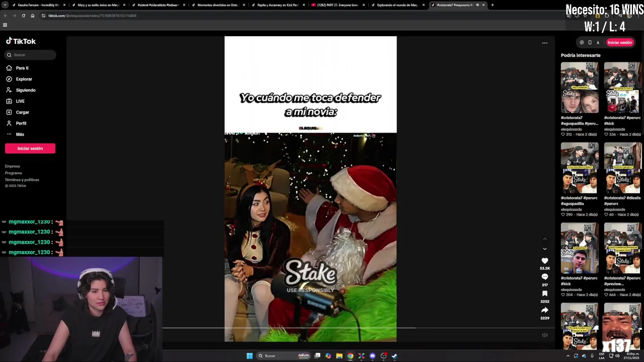The height and width of the screenshot is (362, 644).
Task: Open #cristorata7 #aguspadilla #peru thumbnail with 312 likes
Action: tap(580, 87)
